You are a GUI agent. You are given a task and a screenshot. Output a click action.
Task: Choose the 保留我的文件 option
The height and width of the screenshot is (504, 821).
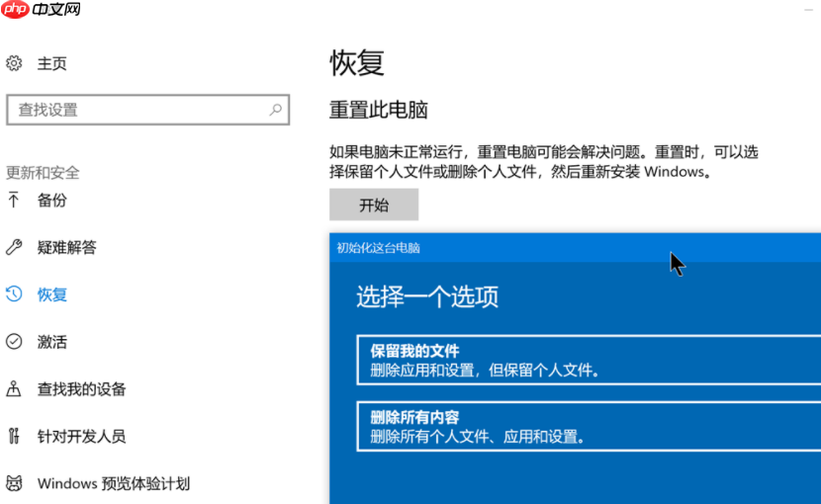point(589,361)
